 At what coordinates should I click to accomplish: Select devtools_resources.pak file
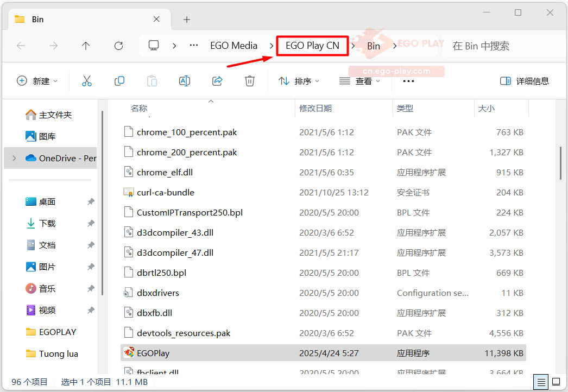point(323,333)
